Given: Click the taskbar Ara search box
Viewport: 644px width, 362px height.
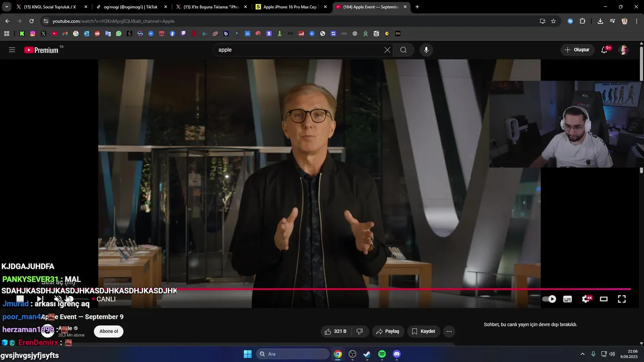Looking at the screenshot, I should [x=293, y=354].
